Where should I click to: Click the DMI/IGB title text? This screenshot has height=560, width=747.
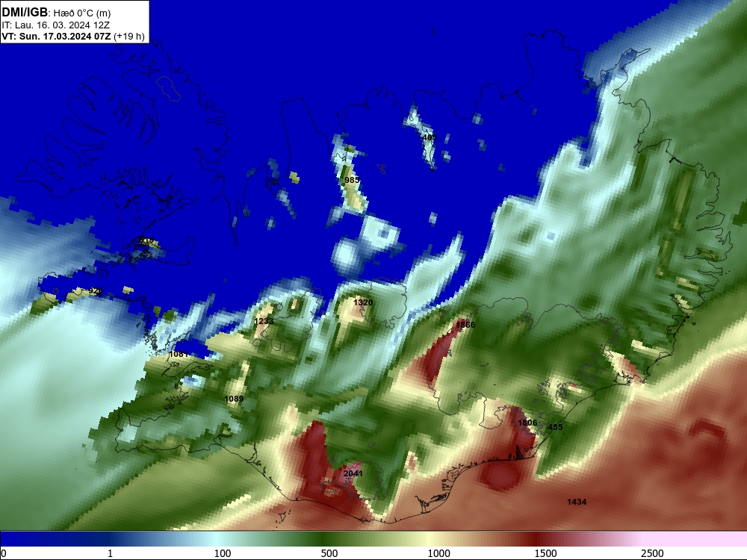click(25, 13)
